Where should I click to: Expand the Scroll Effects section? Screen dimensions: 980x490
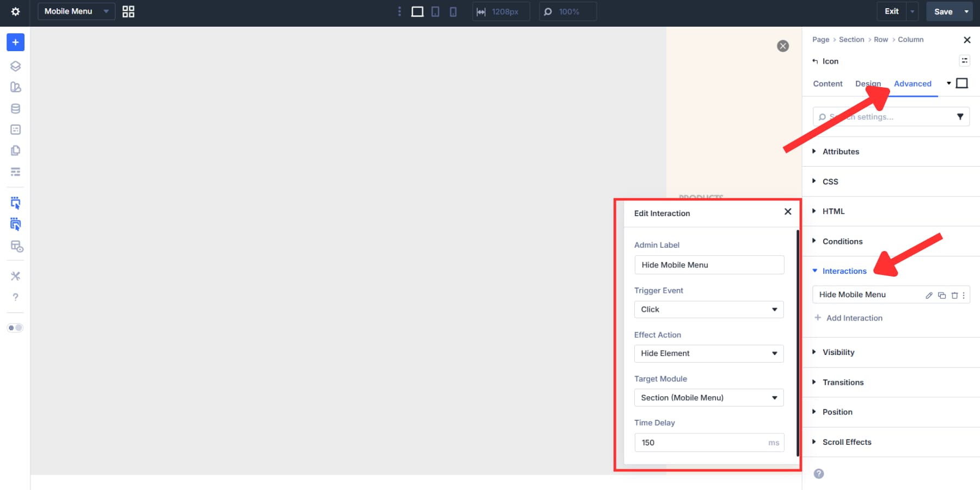(846, 442)
